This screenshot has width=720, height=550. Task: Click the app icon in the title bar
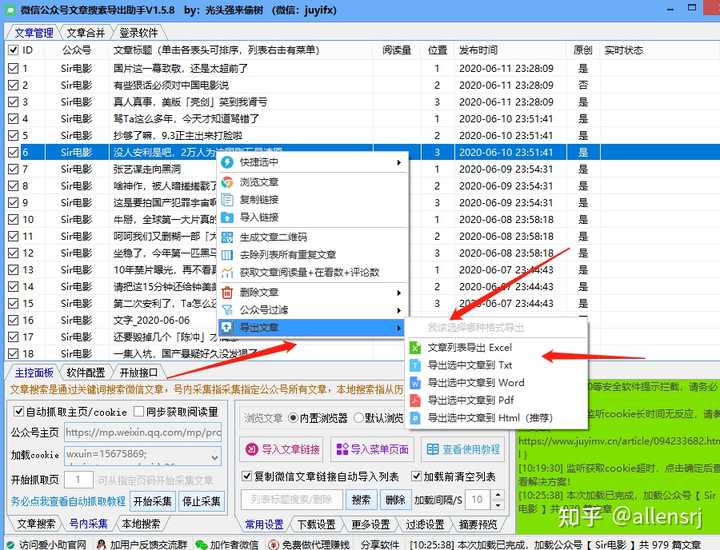9,10
